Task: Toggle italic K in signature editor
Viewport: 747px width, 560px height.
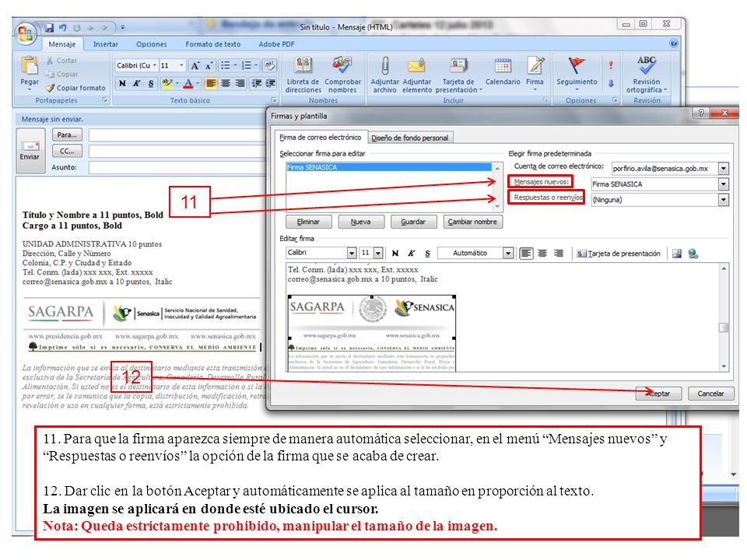Action: (x=411, y=254)
